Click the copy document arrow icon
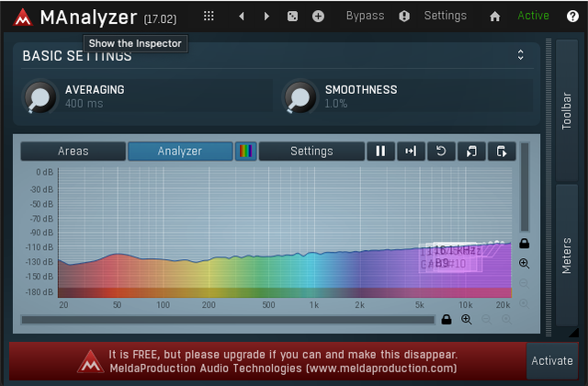The image size is (588, 386). click(x=471, y=151)
